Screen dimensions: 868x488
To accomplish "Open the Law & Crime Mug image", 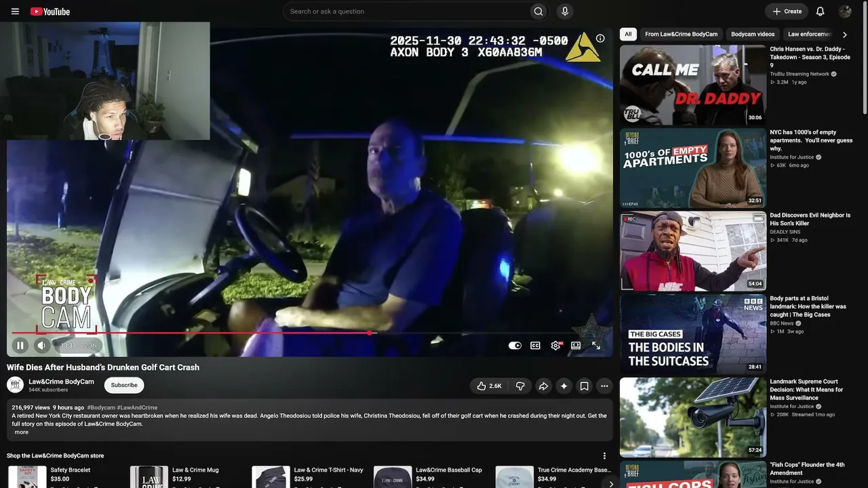I will click(x=149, y=477).
